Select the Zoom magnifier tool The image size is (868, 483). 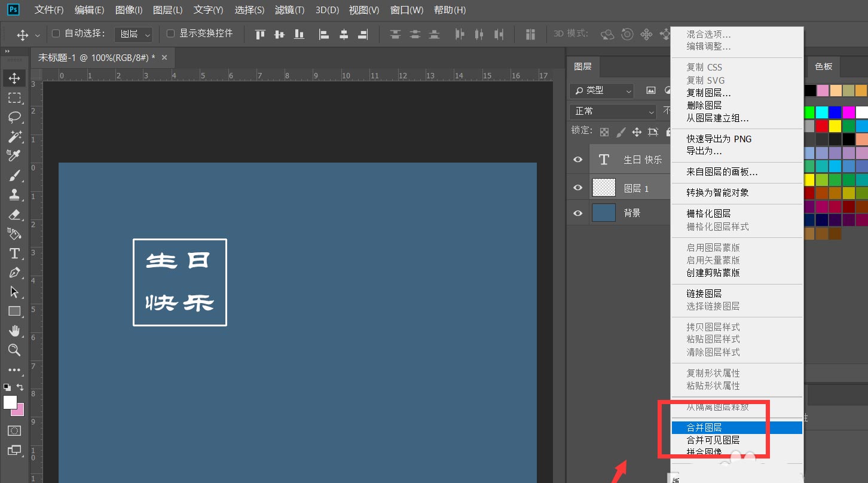[14, 350]
